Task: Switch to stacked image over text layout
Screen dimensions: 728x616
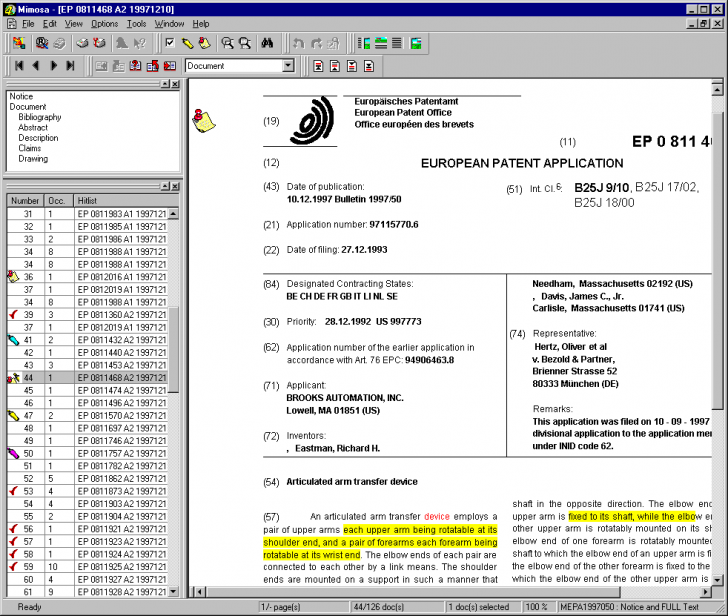Action: click(x=381, y=43)
